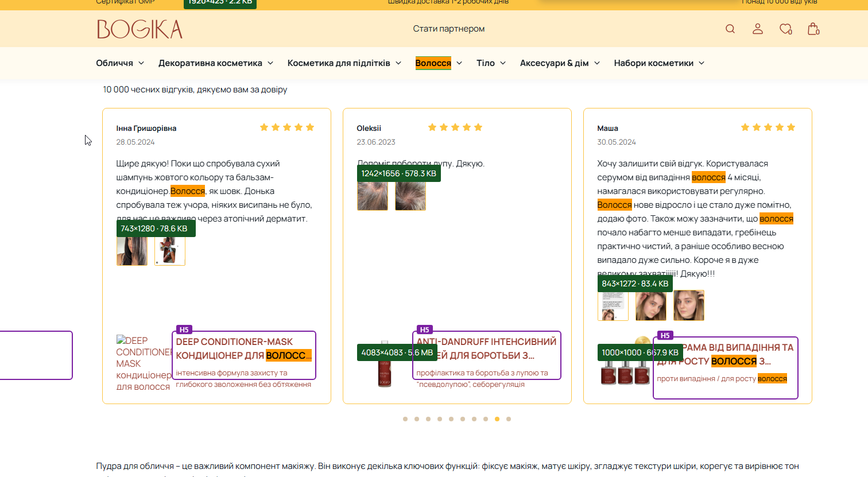Open second photo in Інна Григорівна review

point(170,251)
